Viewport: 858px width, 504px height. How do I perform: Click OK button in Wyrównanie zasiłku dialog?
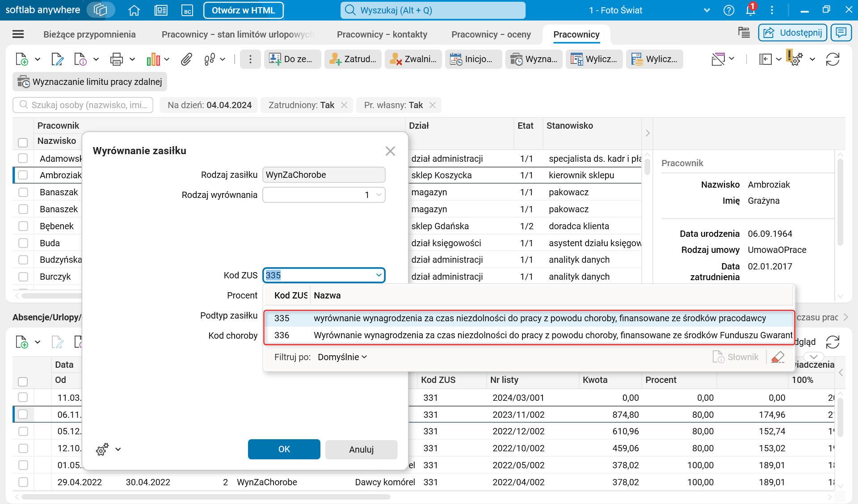(x=284, y=449)
